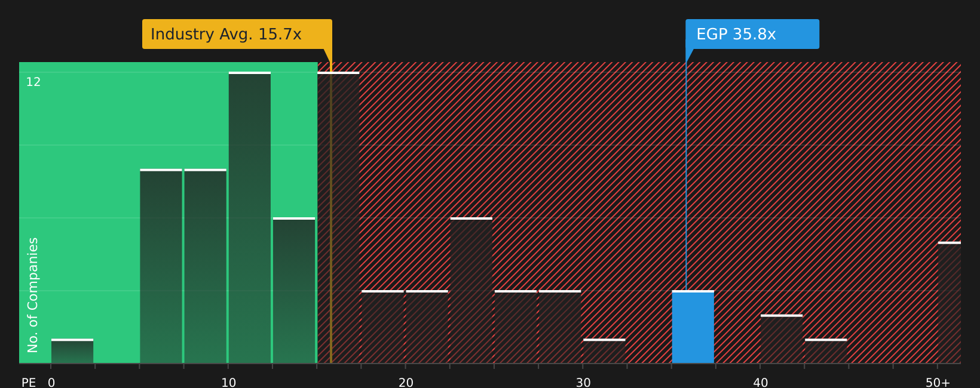This screenshot has height=388, width=980.
Task: Click the hatched bar at PE 15 to 17.5
Action: pyautogui.click(x=338, y=218)
